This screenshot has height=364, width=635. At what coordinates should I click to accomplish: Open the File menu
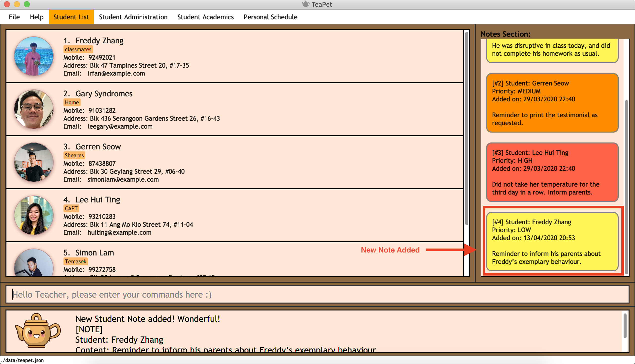[x=14, y=17]
